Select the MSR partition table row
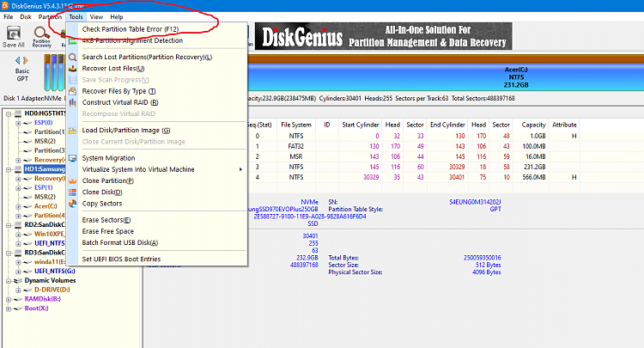The height and width of the screenshot is (348, 644). pos(413,156)
